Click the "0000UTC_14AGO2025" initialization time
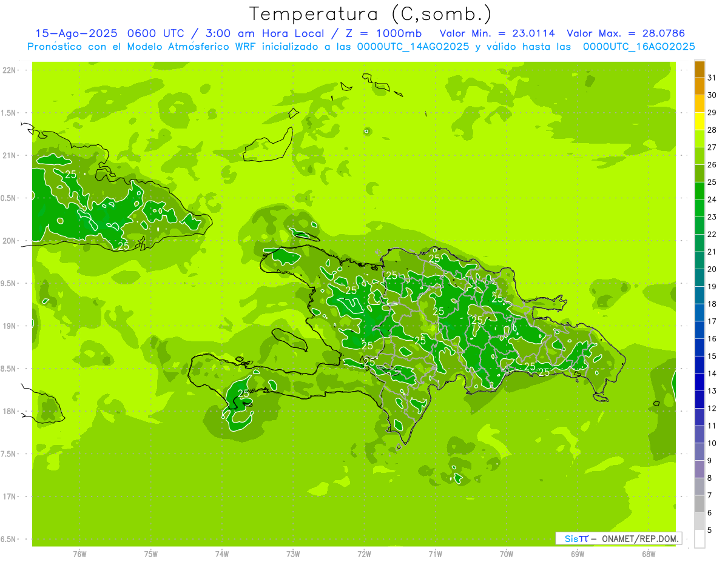This screenshot has width=728, height=562. (413, 47)
